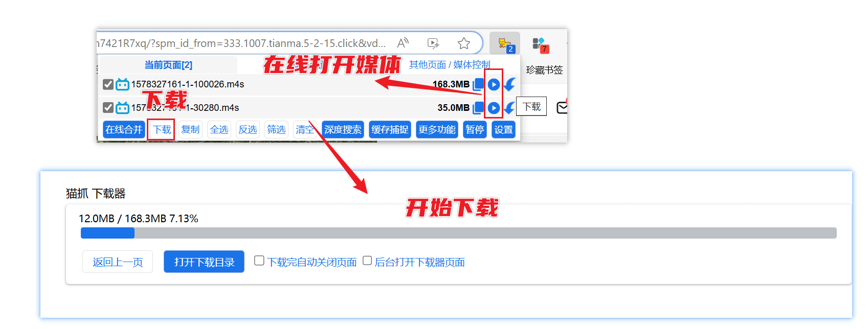This screenshot has height=329, width=868.
Task: Play the 35.0MB media online
Action: click(494, 108)
